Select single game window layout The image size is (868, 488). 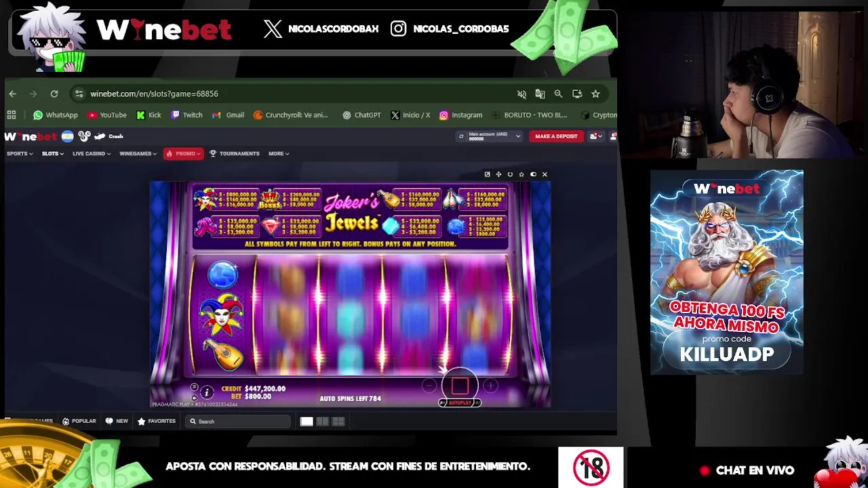pyautogui.click(x=307, y=422)
